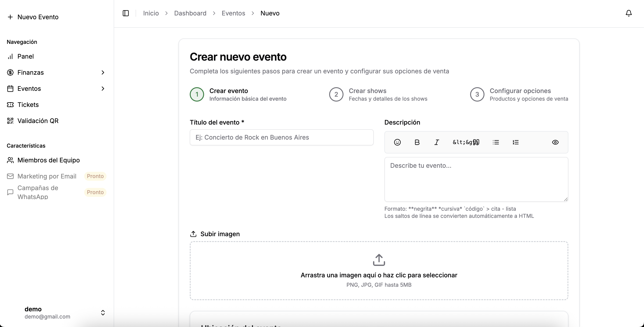
Task: Click the Características section heading
Action: [x=26, y=146]
